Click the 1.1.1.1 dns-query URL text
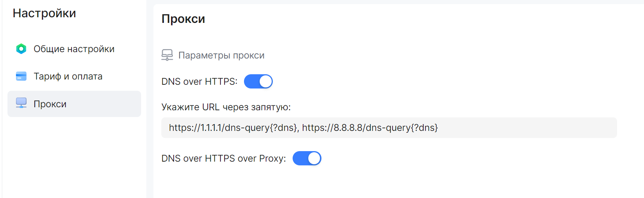This screenshot has width=644, height=198. [x=234, y=128]
